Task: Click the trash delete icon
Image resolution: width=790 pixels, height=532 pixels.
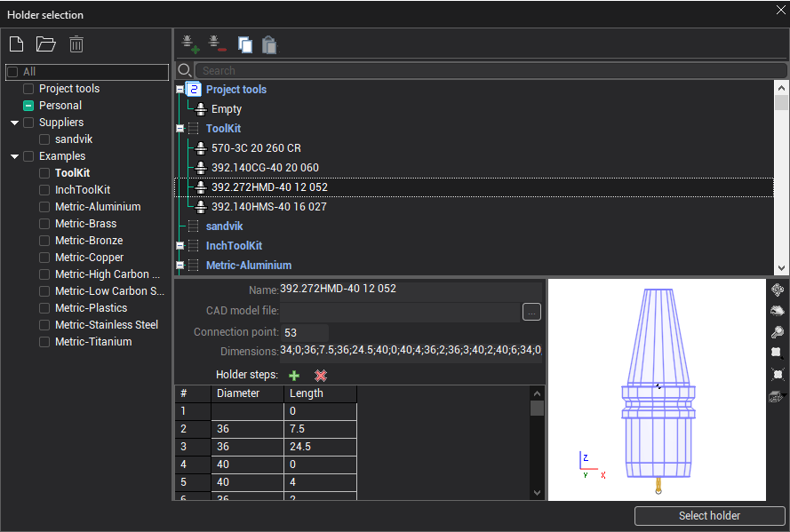Action: click(x=76, y=44)
